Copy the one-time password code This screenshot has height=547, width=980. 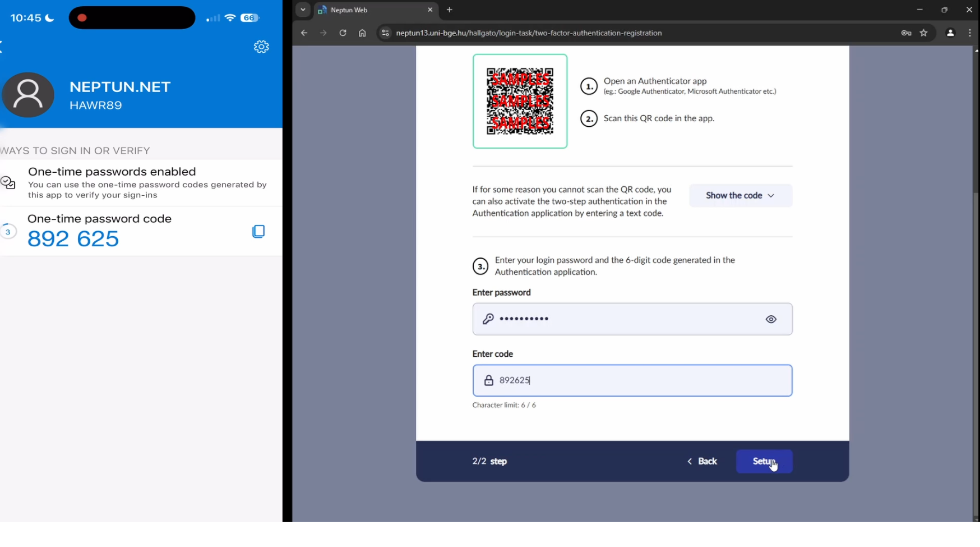click(258, 231)
